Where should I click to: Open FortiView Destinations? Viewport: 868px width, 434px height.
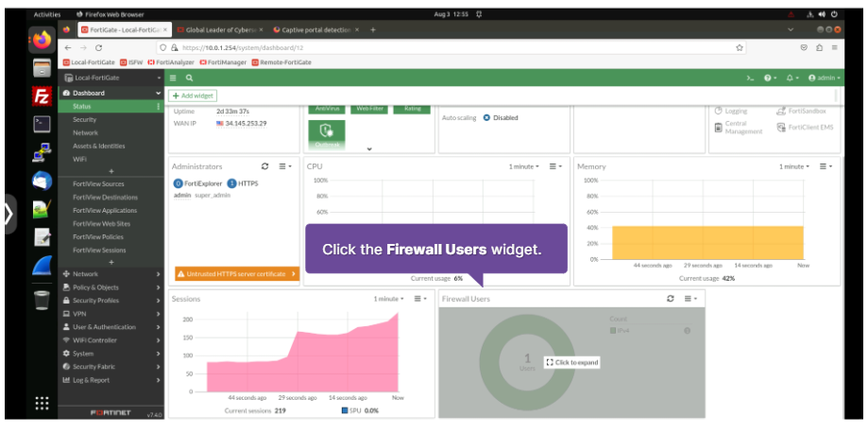(105, 198)
